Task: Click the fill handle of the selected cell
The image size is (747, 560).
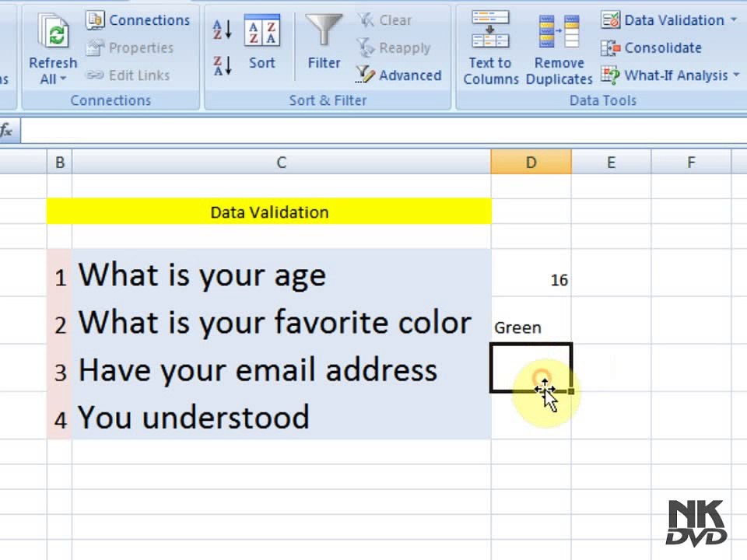Action: coord(571,391)
